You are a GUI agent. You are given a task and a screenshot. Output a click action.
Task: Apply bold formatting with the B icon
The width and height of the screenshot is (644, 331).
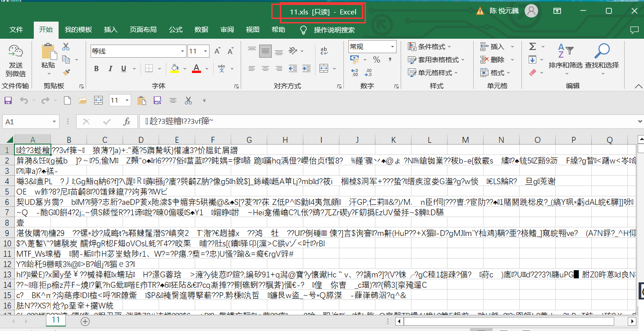pos(96,68)
